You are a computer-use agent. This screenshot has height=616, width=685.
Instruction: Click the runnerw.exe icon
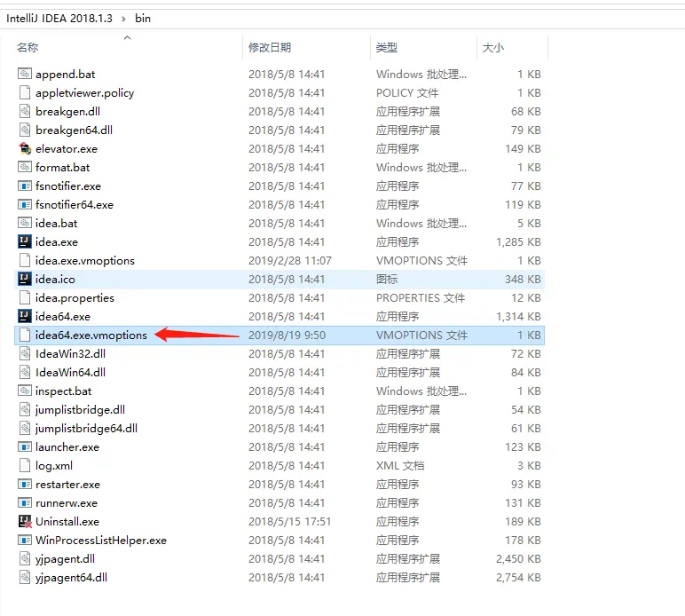(25, 503)
